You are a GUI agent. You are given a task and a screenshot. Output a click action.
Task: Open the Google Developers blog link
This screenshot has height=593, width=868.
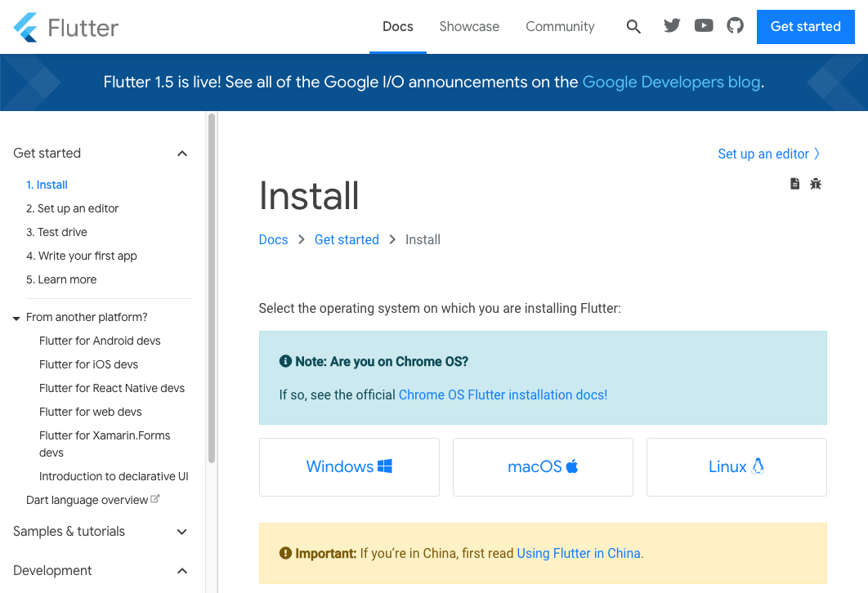[x=671, y=82]
